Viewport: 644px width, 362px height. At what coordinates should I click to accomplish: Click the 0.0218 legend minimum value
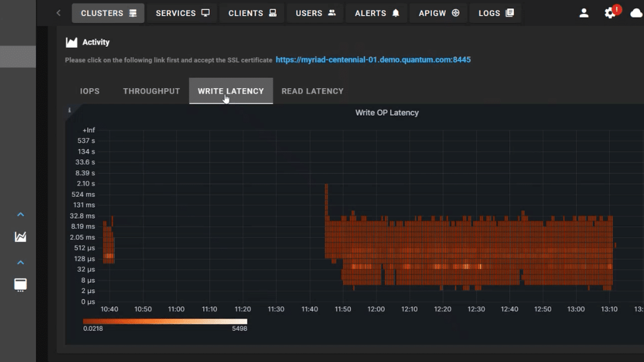93,328
